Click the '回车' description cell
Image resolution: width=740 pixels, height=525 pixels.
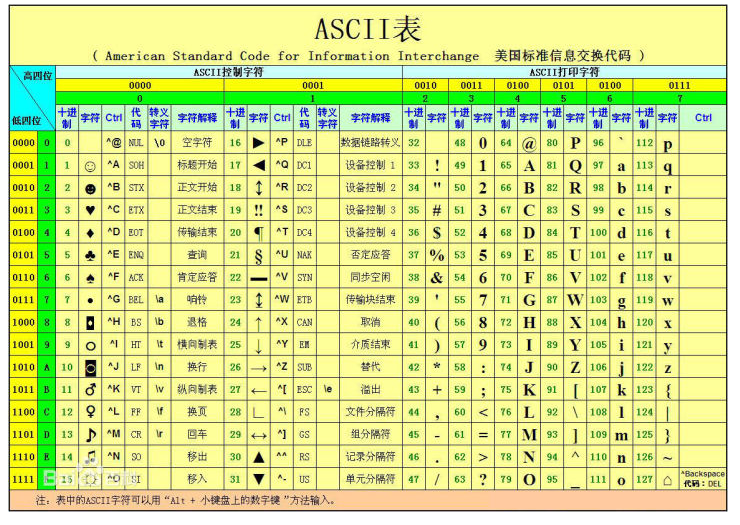click(197, 434)
